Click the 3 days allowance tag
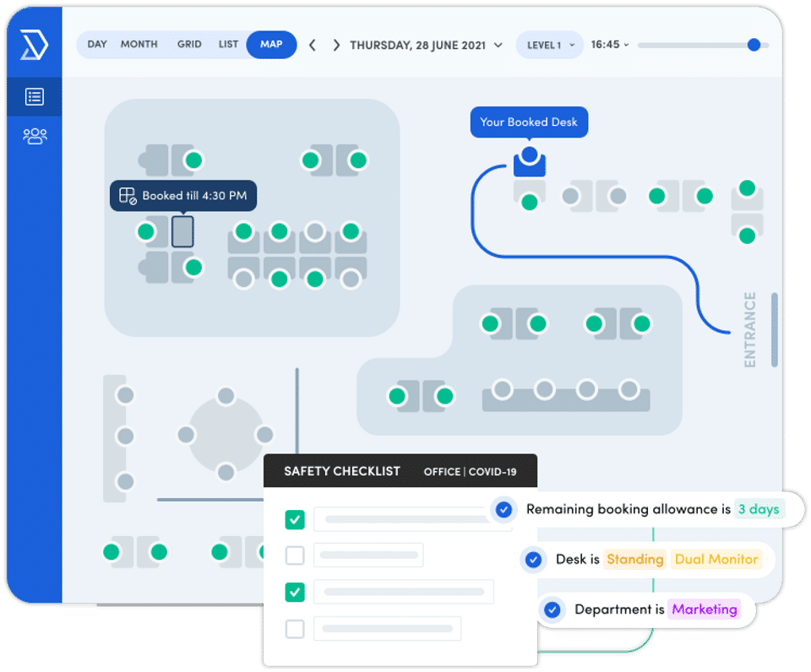The image size is (811, 672). coord(759,510)
